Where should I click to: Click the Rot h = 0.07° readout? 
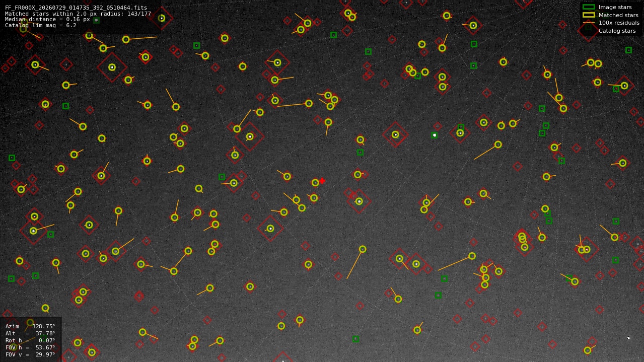30,340
